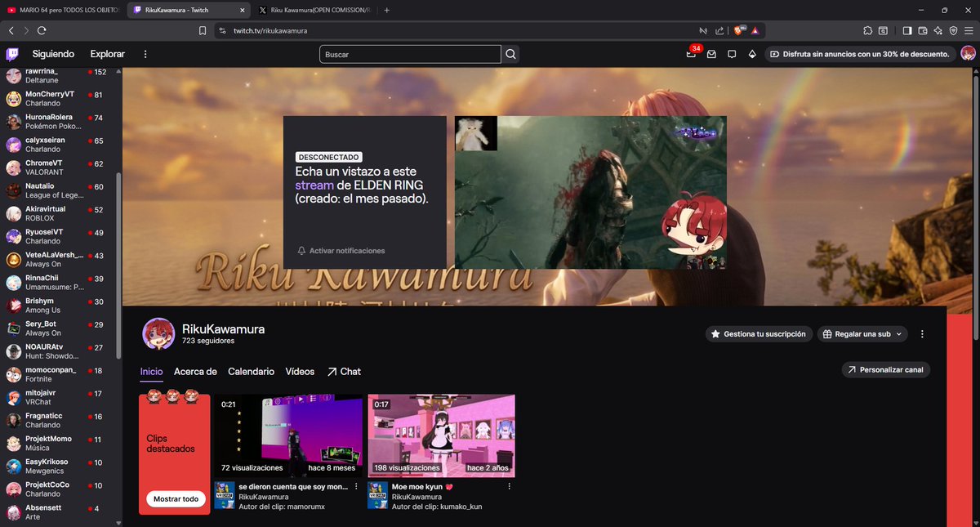Image resolution: width=980 pixels, height=527 pixels.
Task: Click Brave Rewards triangle icon
Action: [756, 30]
